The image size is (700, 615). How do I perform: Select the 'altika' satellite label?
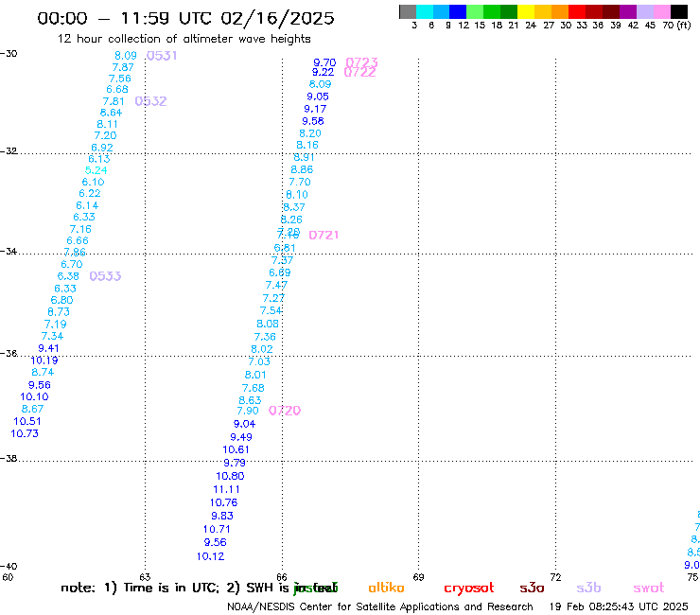click(386, 588)
